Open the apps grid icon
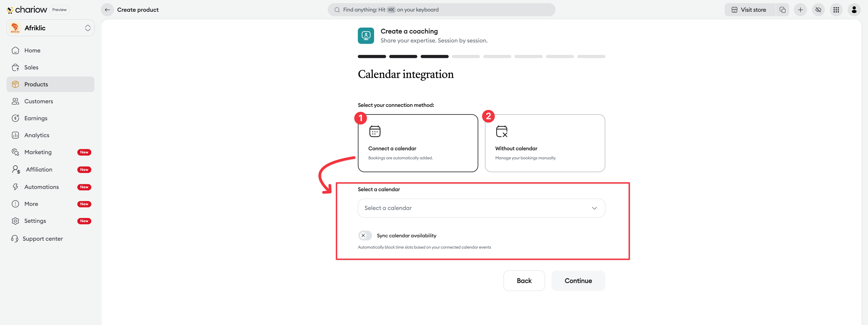 tap(836, 10)
